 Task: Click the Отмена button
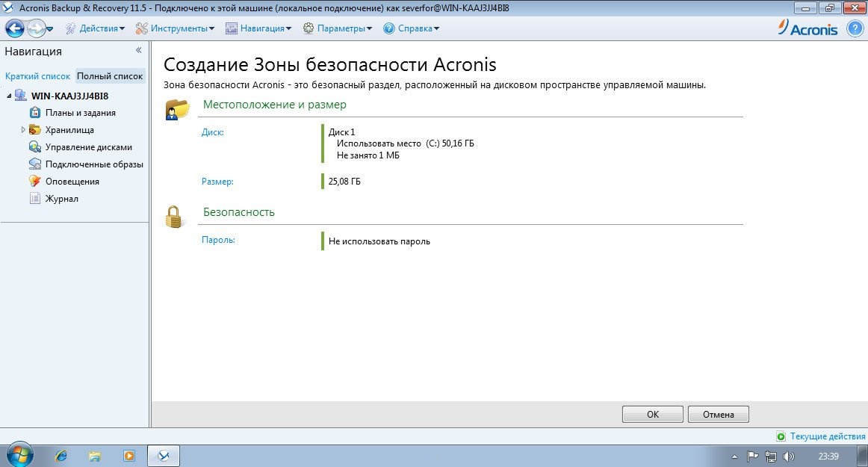click(x=719, y=415)
